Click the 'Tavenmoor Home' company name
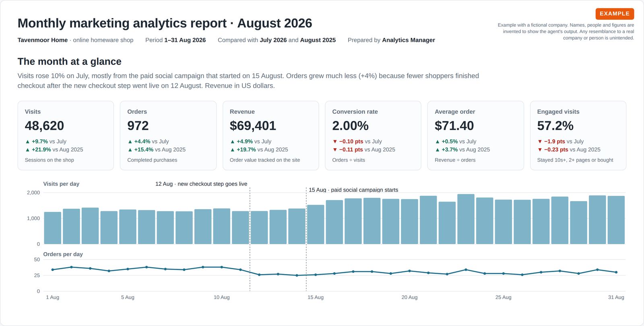Image resolution: width=644 pixels, height=326 pixels. tap(43, 40)
